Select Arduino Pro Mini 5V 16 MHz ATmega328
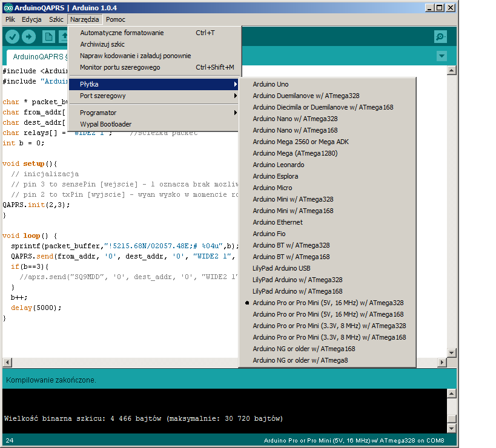The image size is (496, 448). point(328,303)
